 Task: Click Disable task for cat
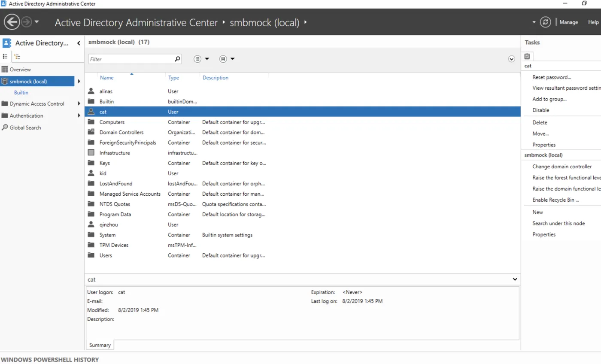click(x=541, y=110)
